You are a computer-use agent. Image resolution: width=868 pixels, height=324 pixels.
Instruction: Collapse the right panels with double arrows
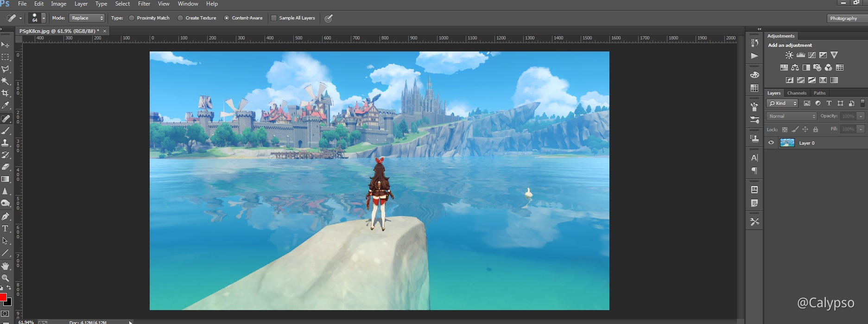(x=759, y=29)
